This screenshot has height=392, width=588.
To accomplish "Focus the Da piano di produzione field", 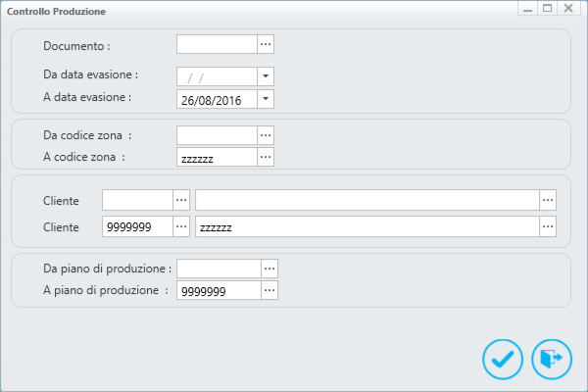I will pos(219,269).
